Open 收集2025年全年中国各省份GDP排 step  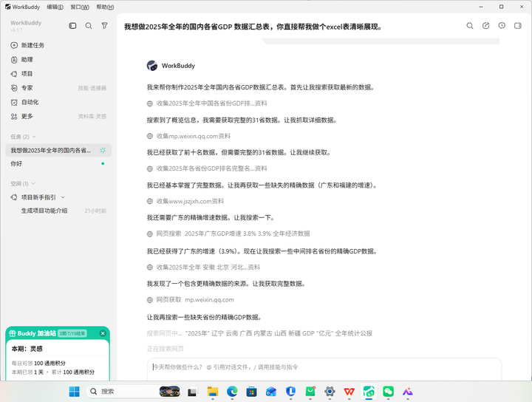coord(208,103)
